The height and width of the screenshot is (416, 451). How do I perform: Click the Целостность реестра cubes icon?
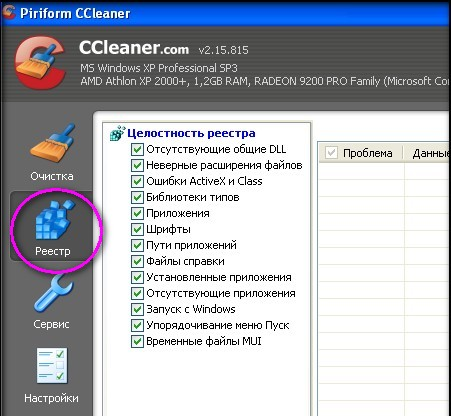click(x=117, y=133)
